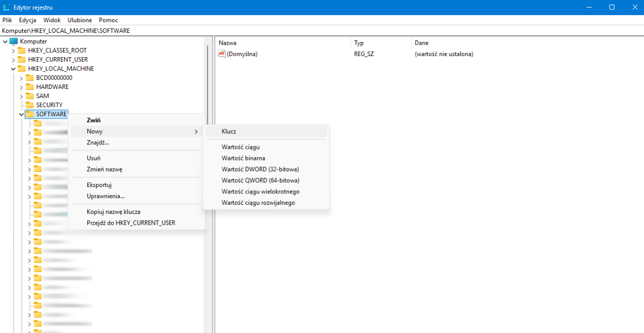Select Wartość DWORD (32-bitowa) option
Image resolution: width=644 pixels, height=333 pixels.
tap(260, 169)
